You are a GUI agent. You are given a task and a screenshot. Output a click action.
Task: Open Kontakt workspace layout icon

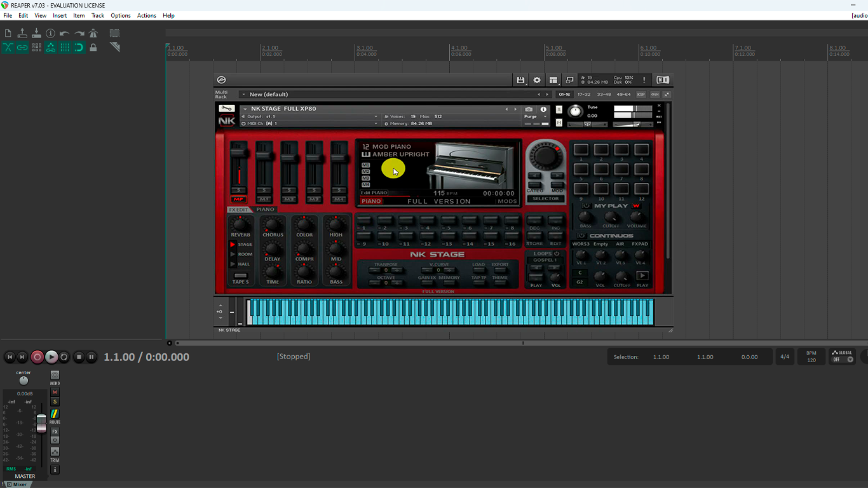[553, 80]
